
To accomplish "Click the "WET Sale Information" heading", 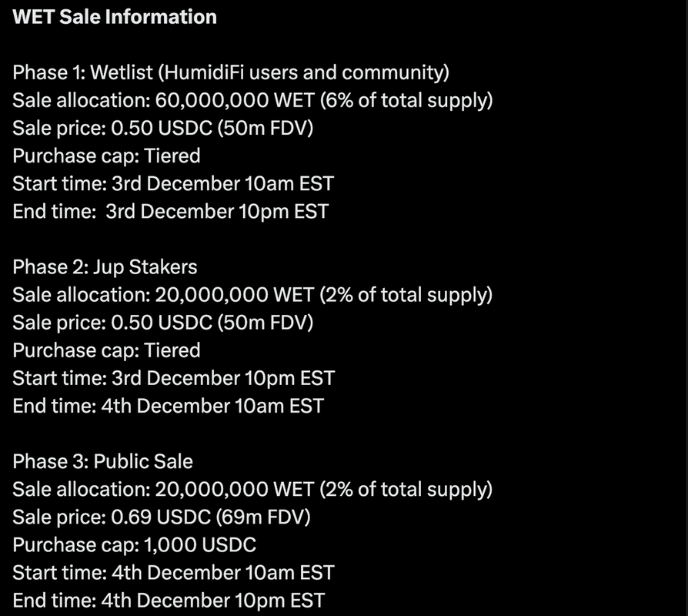I will point(115,16).
